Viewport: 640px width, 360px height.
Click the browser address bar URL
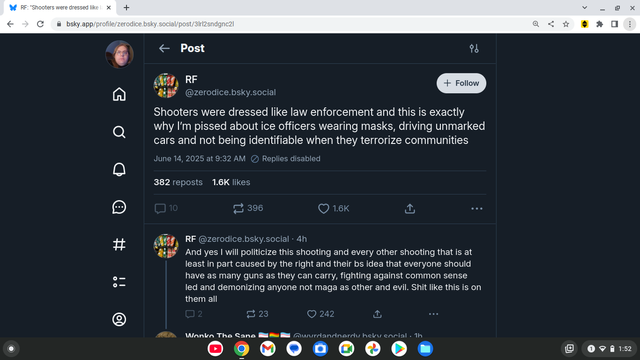pyautogui.click(x=150, y=24)
